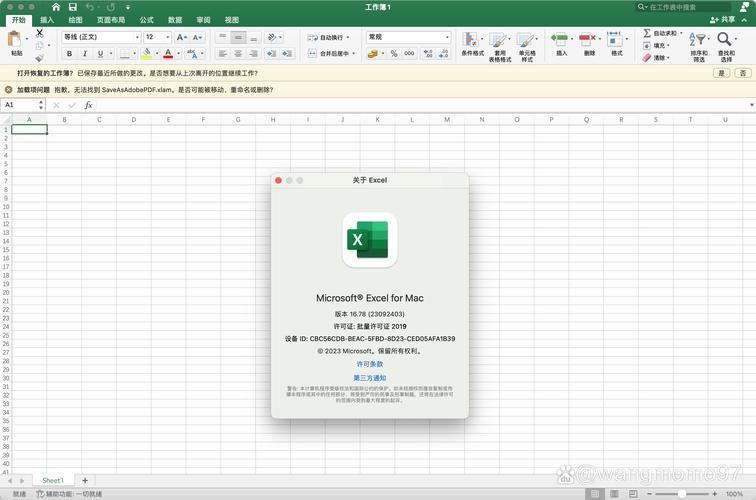Open the License Terms link in About dialog
The height and width of the screenshot is (500, 756).
click(370, 364)
